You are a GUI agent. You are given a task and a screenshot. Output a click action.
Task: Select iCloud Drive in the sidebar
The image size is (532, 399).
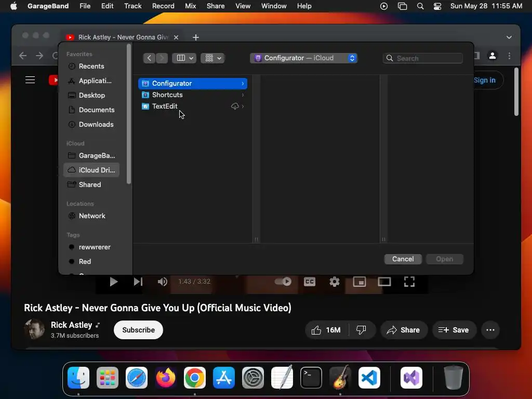pos(91,170)
